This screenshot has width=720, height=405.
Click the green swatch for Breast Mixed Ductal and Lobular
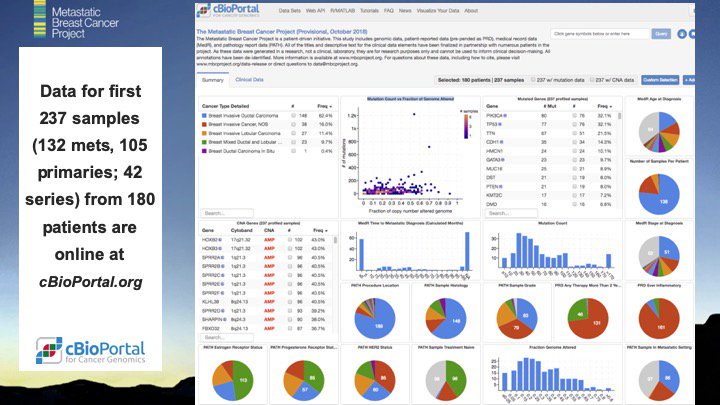204,142
